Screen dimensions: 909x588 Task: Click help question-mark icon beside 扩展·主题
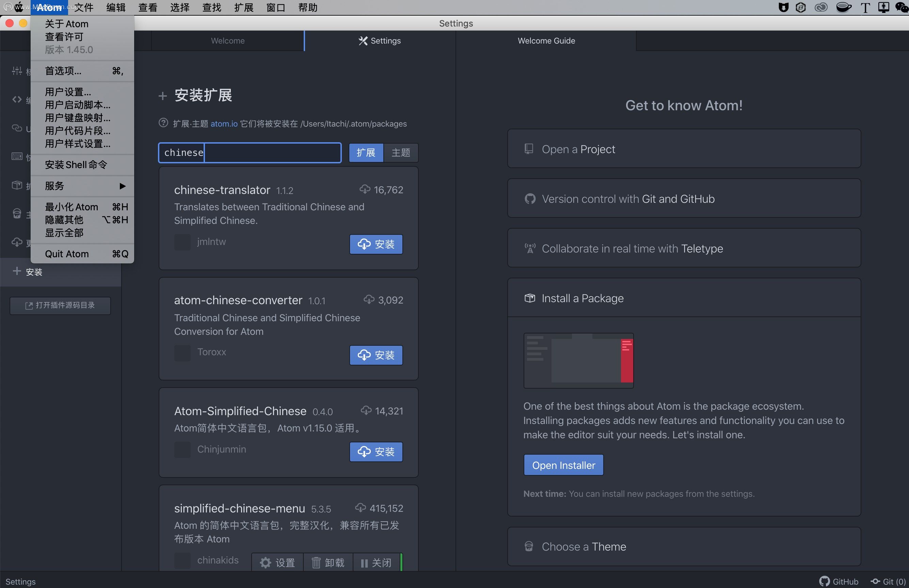pyautogui.click(x=163, y=123)
